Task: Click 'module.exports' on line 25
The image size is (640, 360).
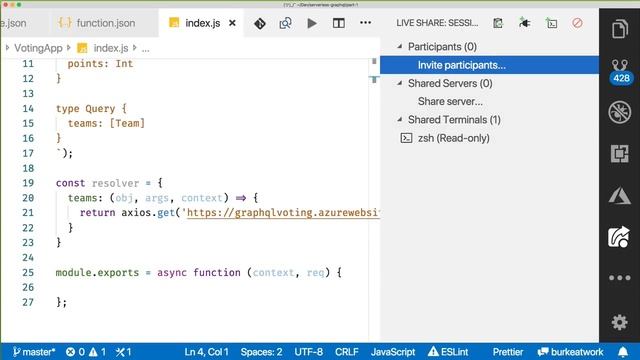Action: pyautogui.click(x=97, y=272)
